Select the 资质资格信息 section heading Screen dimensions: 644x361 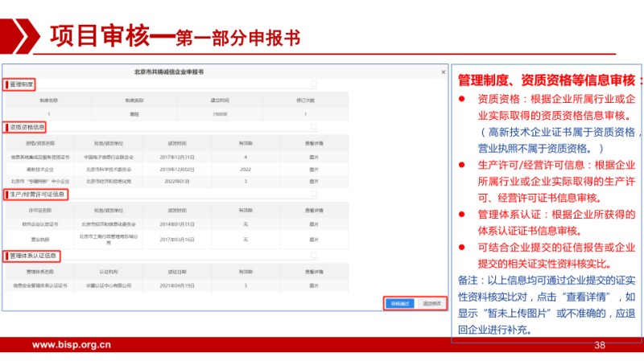pyautogui.click(x=27, y=127)
